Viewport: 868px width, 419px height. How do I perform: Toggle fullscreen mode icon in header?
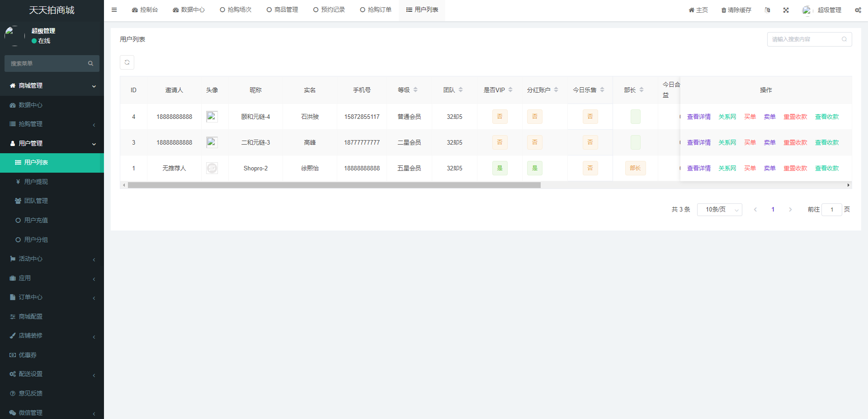tap(786, 10)
